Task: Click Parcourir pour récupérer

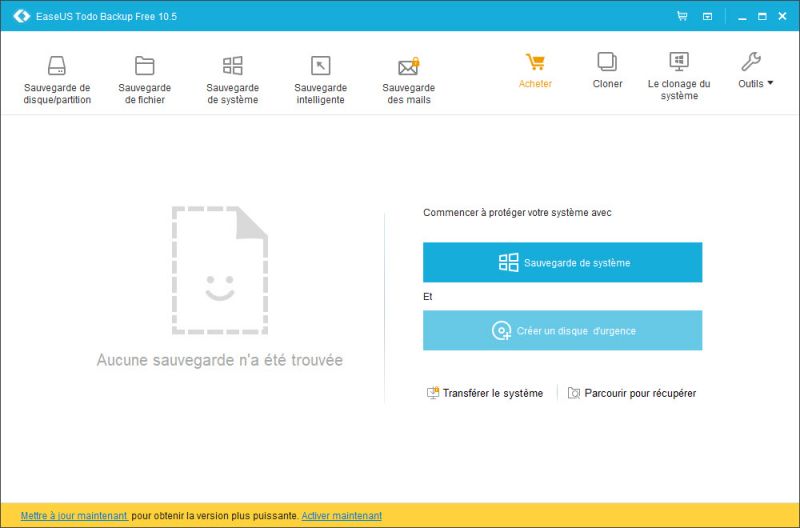Action: (x=632, y=393)
